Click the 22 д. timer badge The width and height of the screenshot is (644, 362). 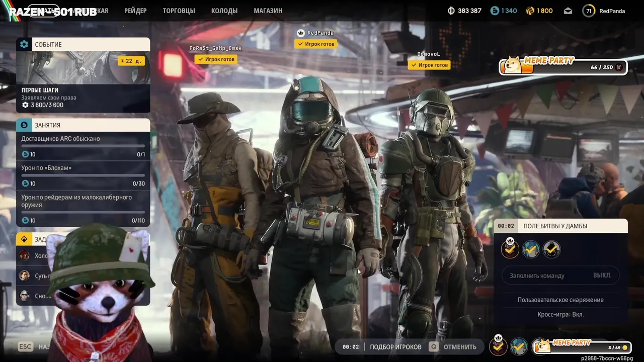point(131,61)
